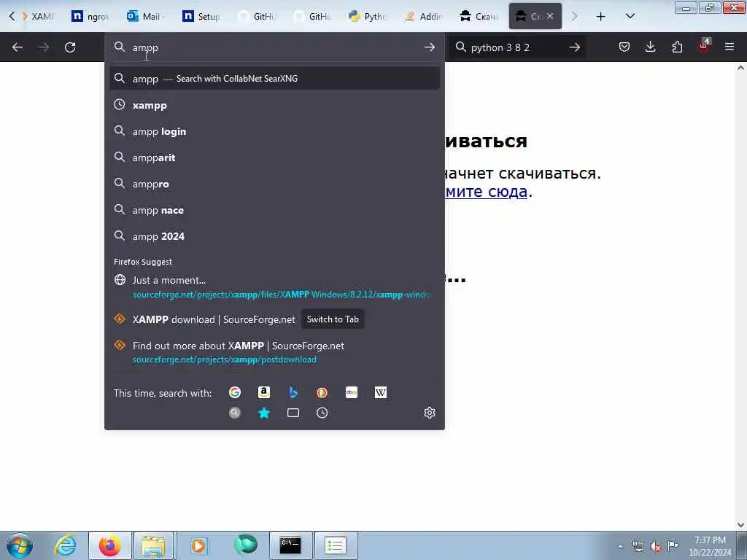
Task: Click the page's vertical scrollbar down arrow
Action: pos(740,525)
